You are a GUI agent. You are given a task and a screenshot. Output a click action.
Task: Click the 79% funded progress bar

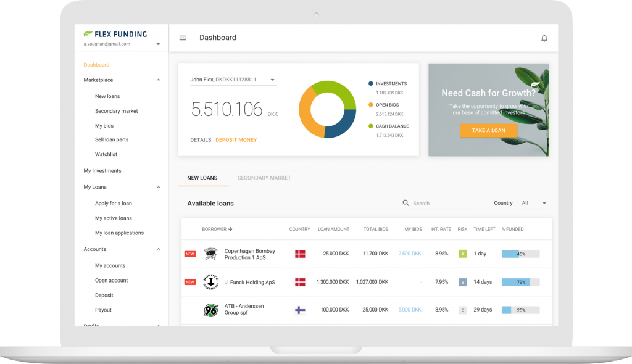tap(520, 282)
